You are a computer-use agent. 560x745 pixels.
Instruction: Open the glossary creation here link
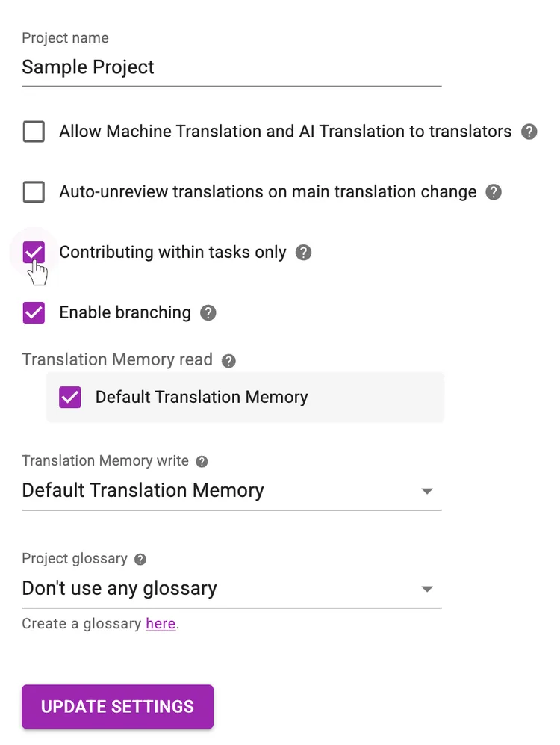[x=161, y=624]
